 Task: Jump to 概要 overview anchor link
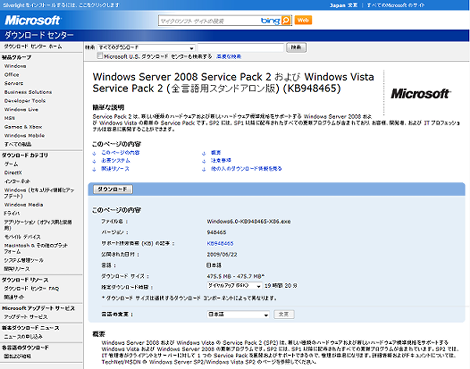coord(216,153)
